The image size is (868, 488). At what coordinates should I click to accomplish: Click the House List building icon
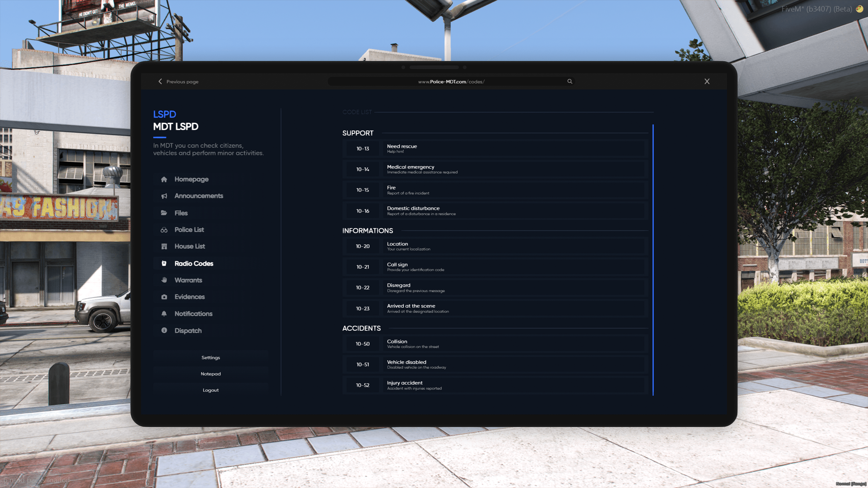[x=164, y=246]
